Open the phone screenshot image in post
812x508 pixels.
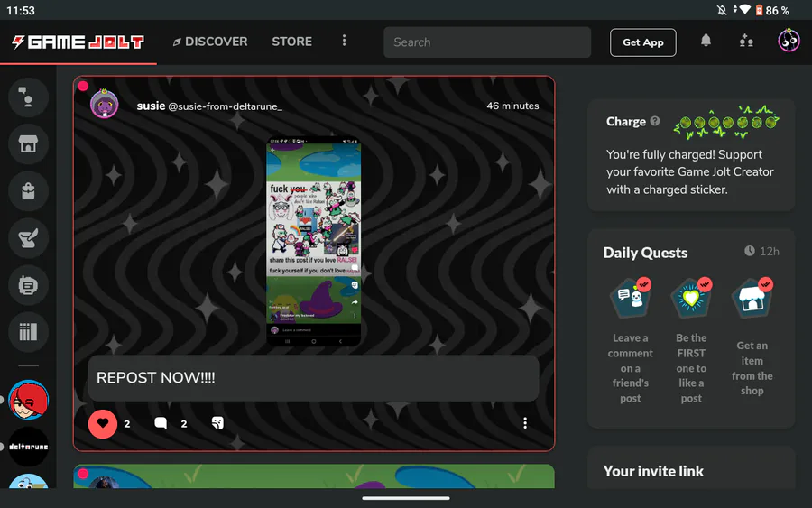[313, 241]
